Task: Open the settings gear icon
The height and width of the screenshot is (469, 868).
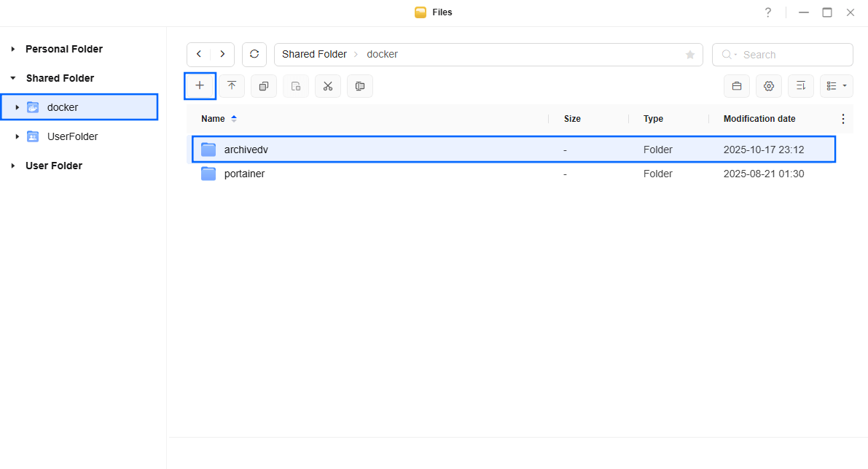Action: click(768, 86)
